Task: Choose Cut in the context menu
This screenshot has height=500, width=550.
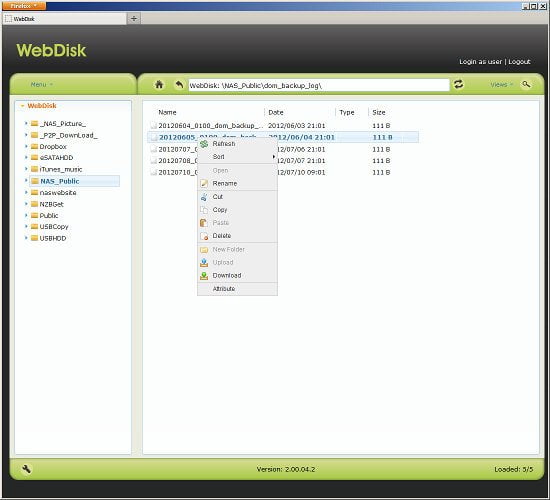Action: click(237, 197)
